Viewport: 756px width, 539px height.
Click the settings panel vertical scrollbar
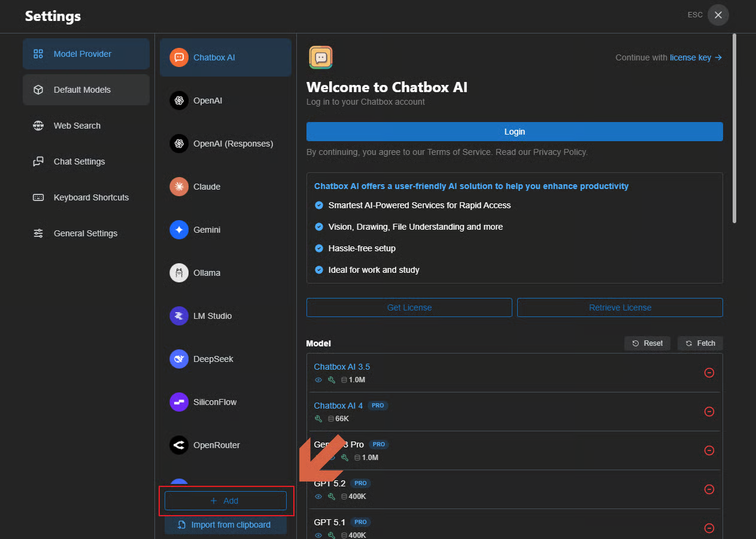click(734, 129)
